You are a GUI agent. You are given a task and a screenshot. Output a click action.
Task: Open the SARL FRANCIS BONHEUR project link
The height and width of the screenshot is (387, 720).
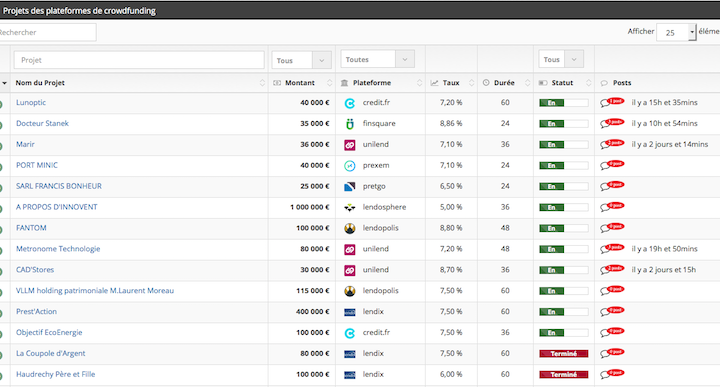point(59,186)
